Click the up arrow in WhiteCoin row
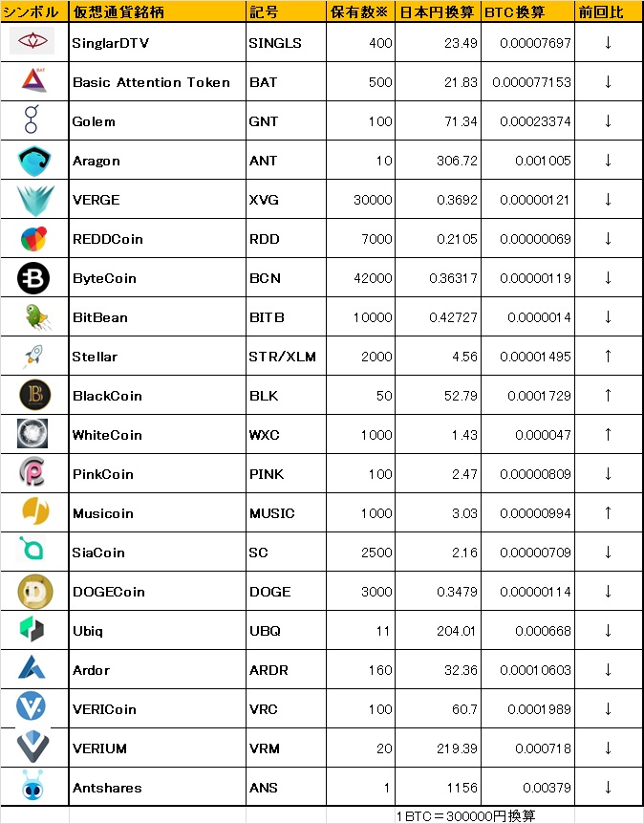The height and width of the screenshot is (824, 644). [608, 434]
